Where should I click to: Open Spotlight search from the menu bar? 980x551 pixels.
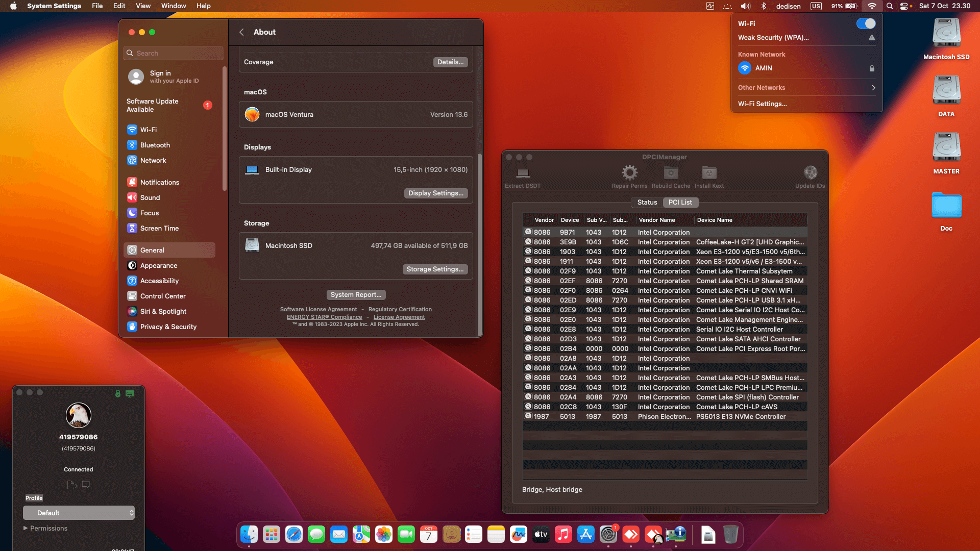click(889, 6)
